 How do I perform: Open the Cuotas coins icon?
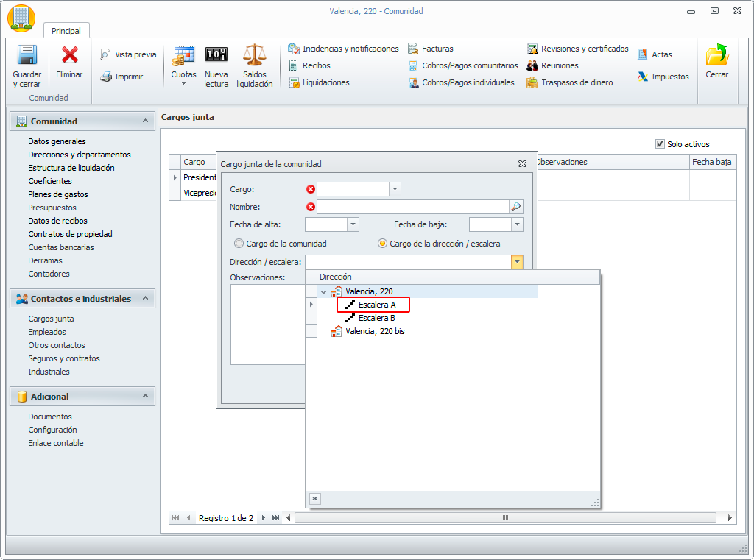click(x=183, y=55)
